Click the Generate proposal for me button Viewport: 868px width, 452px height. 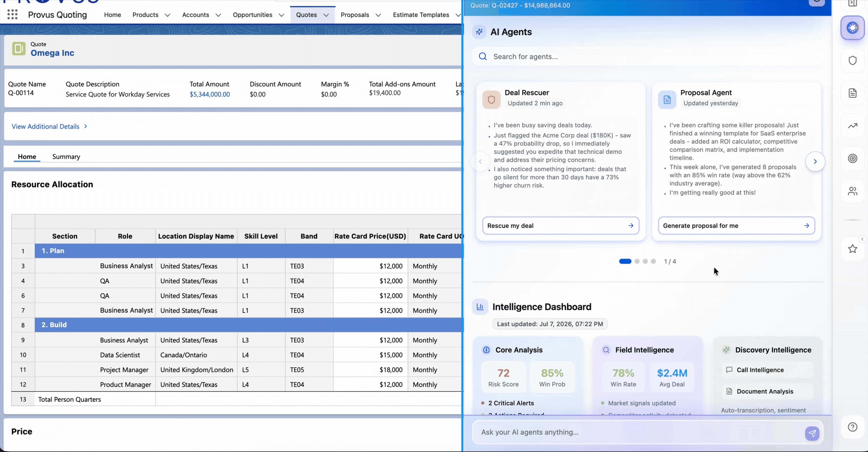pyautogui.click(x=736, y=226)
